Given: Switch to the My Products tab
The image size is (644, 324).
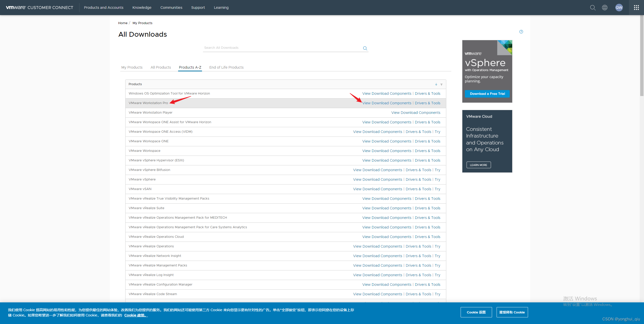Looking at the screenshot, I should (132, 67).
